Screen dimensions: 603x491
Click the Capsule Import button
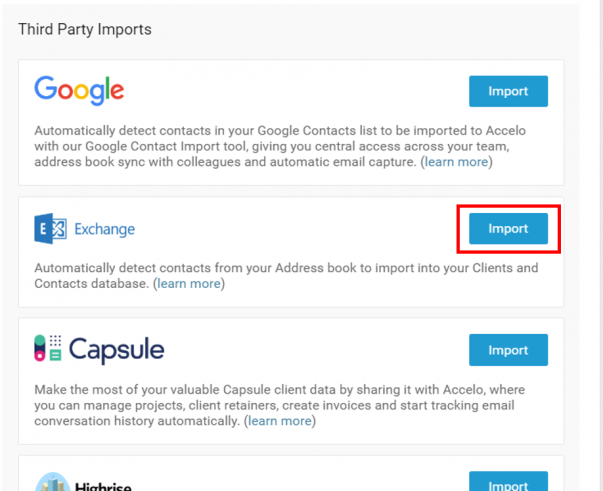click(x=508, y=350)
